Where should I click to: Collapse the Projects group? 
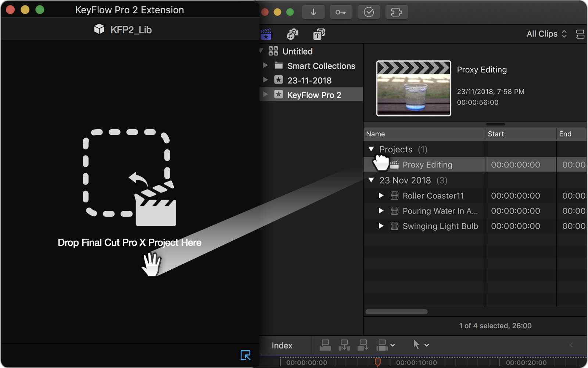(x=371, y=149)
